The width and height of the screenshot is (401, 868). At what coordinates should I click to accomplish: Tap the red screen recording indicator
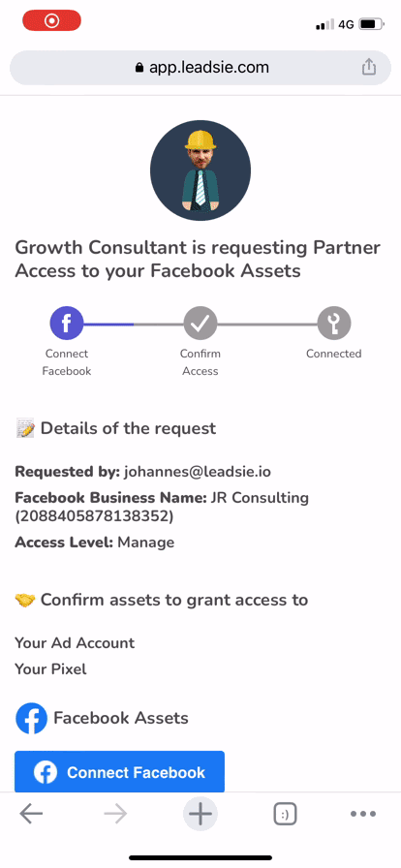[51, 21]
